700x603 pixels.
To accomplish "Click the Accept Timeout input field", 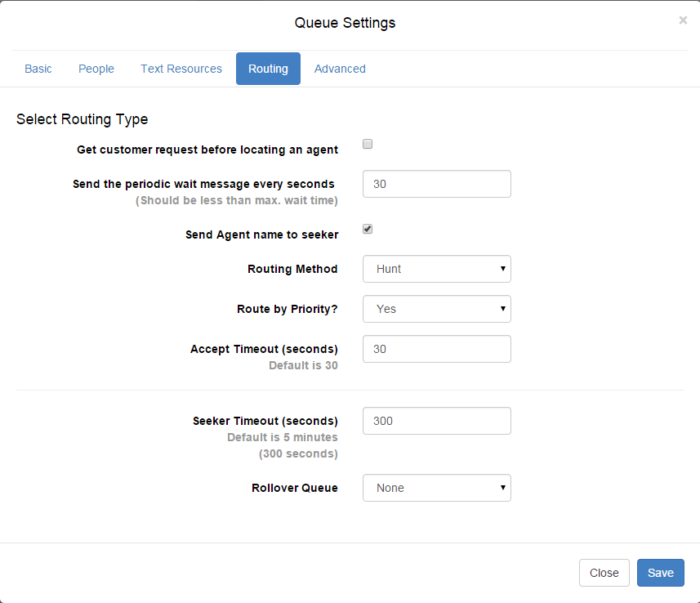I will point(437,349).
